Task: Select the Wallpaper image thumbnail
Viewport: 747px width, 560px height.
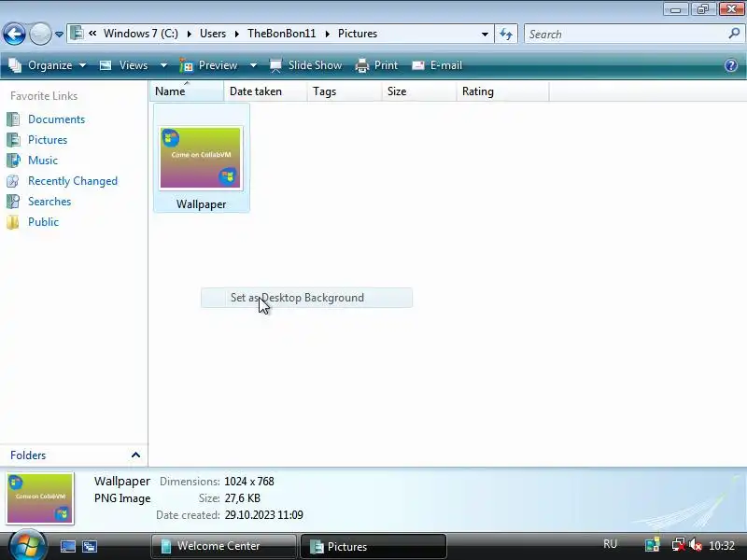Action: tap(201, 158)
